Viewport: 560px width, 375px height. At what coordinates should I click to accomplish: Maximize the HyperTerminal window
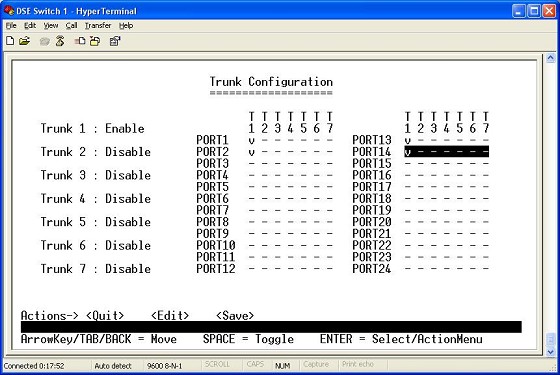coord(534,11)
